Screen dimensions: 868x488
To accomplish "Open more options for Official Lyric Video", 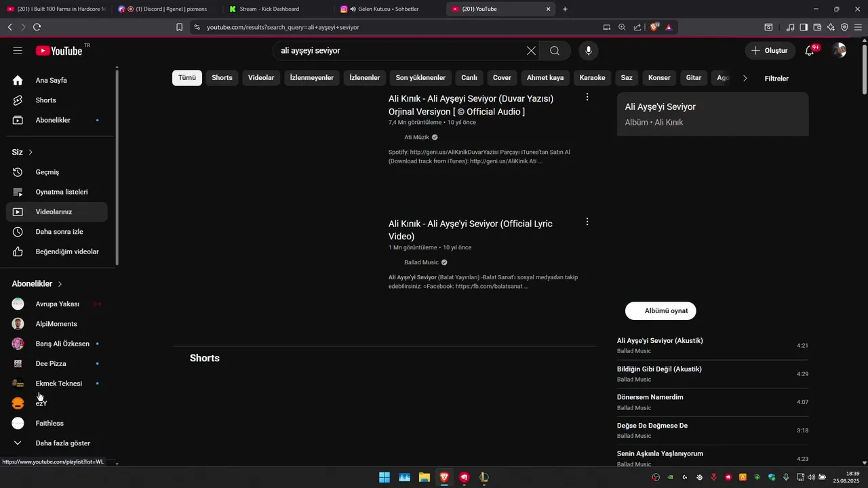I will [x=587, y=222].
